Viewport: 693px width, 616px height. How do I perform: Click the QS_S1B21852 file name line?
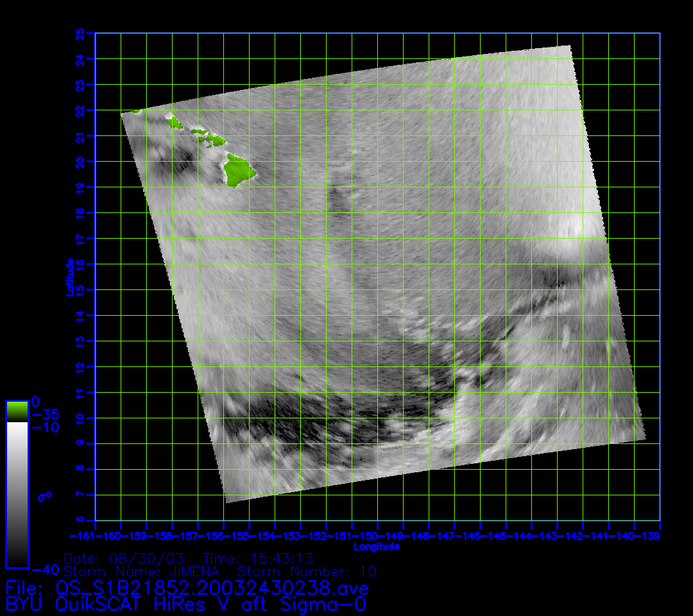187,588
